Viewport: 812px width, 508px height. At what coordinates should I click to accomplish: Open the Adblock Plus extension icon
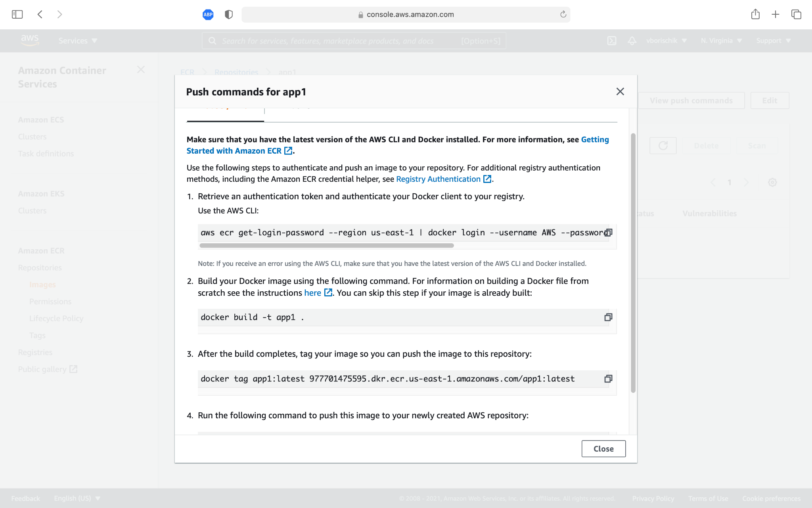[x=208, y=15]
